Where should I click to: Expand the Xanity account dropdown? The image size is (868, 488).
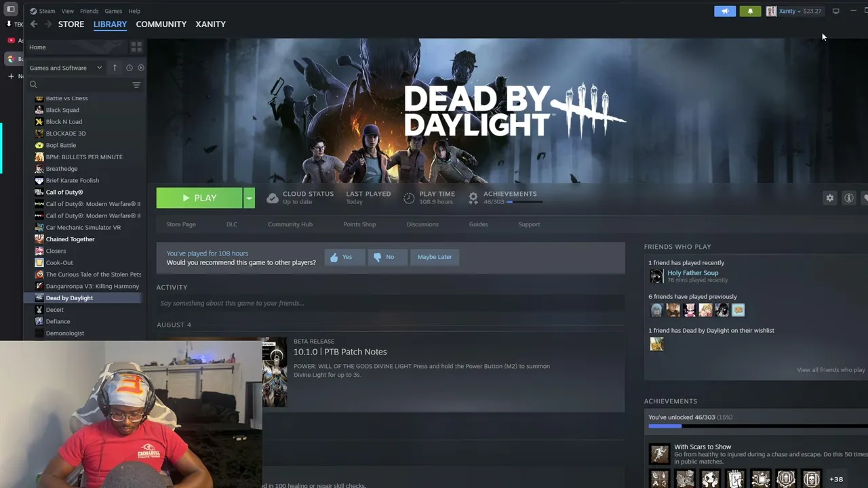800,11
